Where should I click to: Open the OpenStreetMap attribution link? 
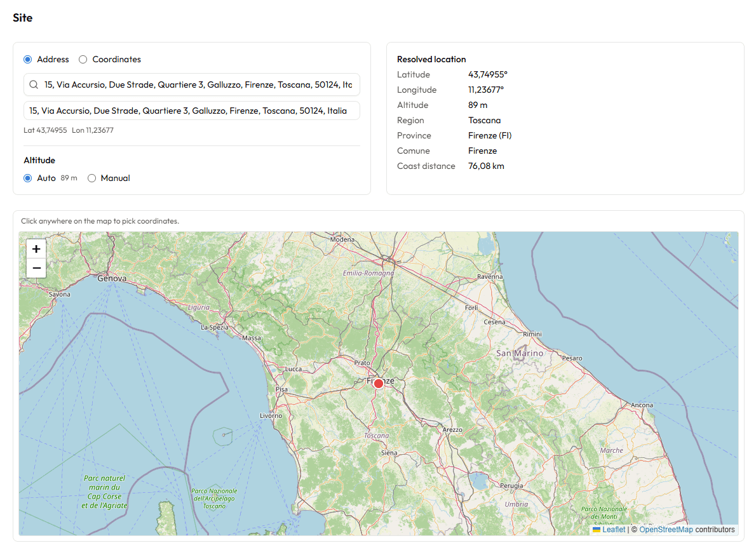pos(666,530)
